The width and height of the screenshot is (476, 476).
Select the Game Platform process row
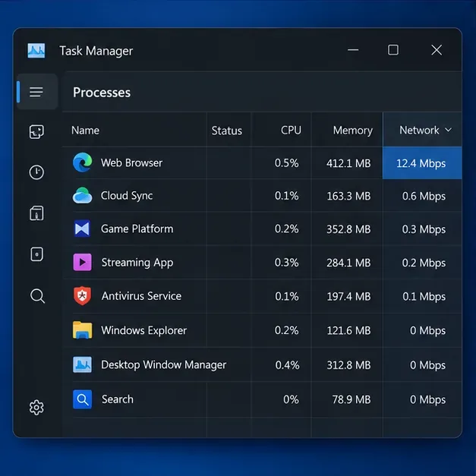tap(262, 229)
